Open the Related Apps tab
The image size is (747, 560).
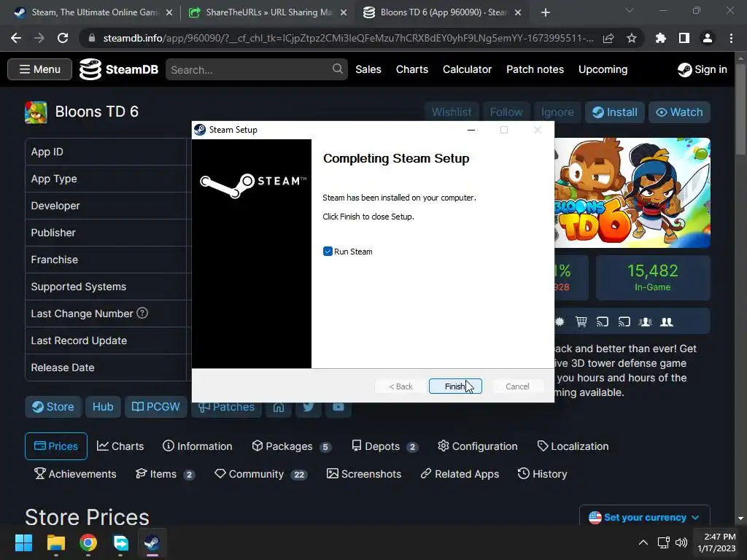pos(460,474)
